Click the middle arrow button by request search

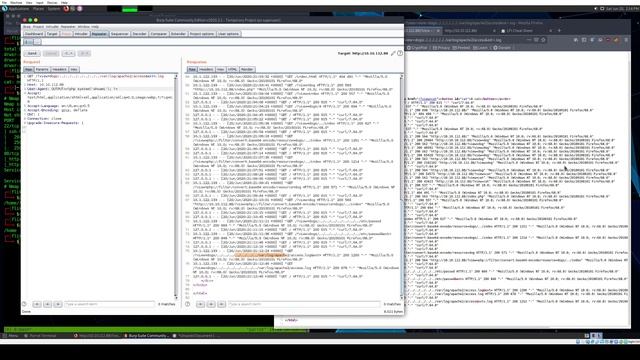pos(47,304)
